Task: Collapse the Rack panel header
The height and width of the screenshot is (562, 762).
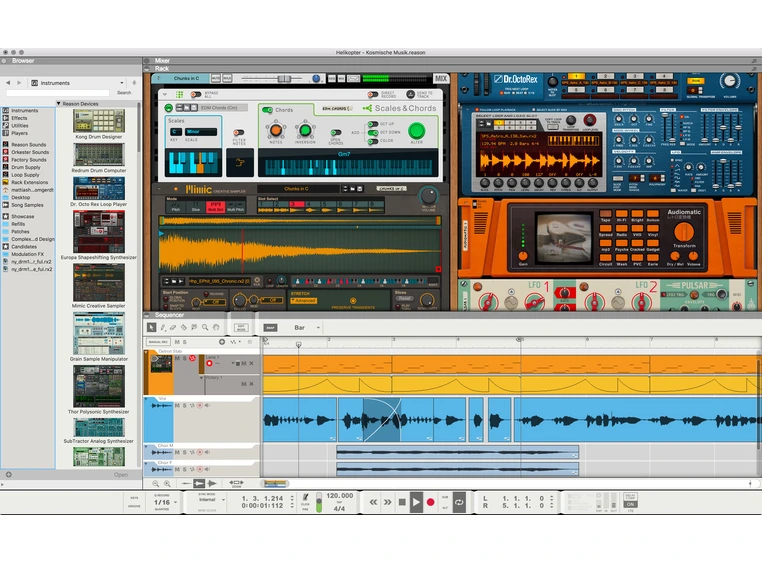Action: tap(147, 69)
